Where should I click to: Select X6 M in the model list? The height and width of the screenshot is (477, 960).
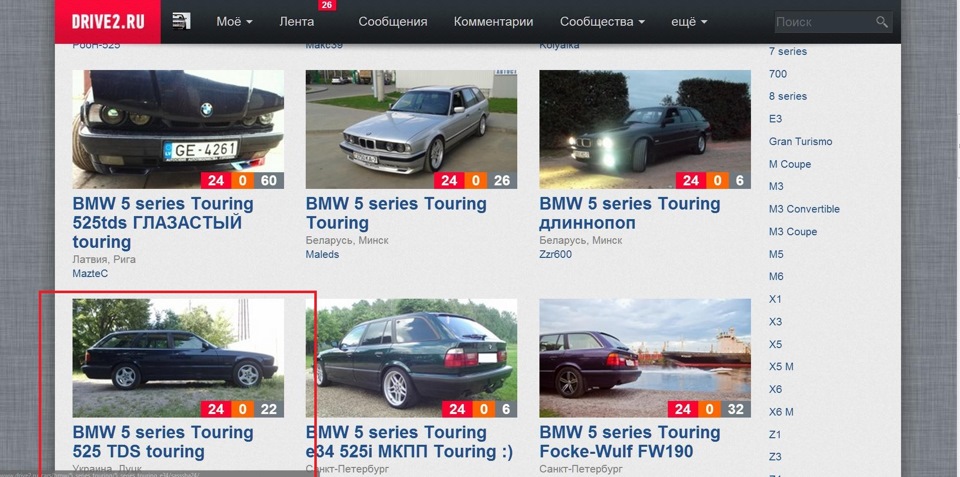point(781,411)
